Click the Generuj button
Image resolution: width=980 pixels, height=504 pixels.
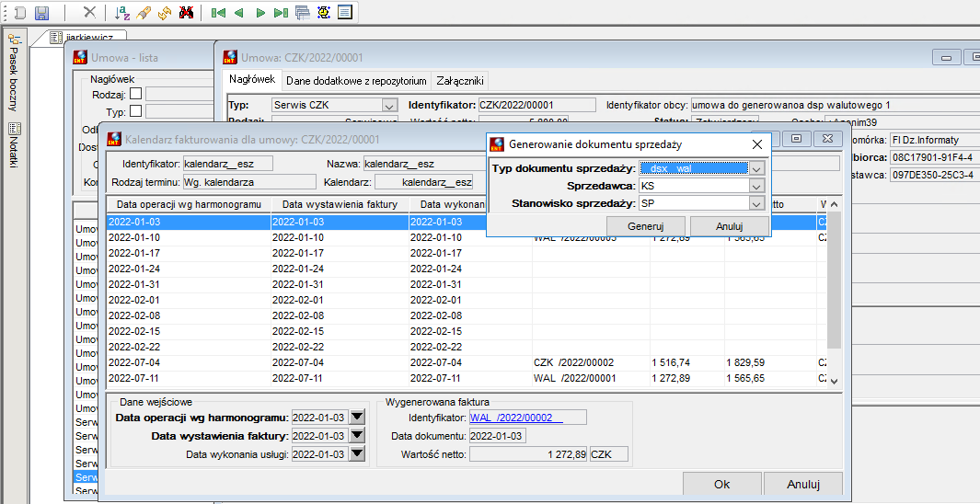646,226
